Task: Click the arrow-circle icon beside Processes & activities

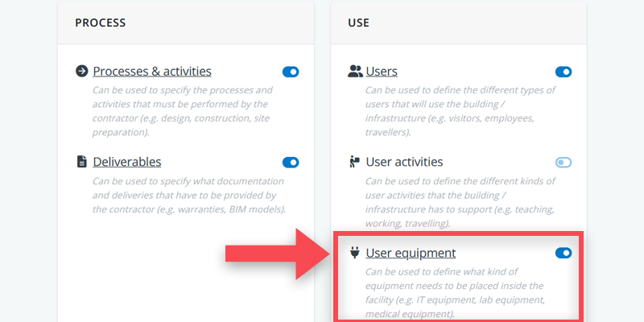Action: (81, 72)
